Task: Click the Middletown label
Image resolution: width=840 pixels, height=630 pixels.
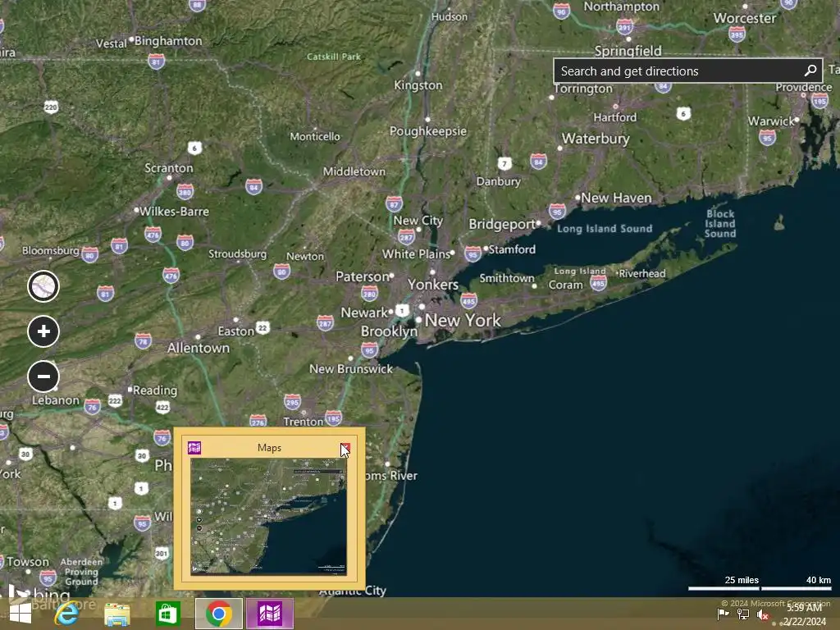Action: pyautogui.click(x=354, y=171)
